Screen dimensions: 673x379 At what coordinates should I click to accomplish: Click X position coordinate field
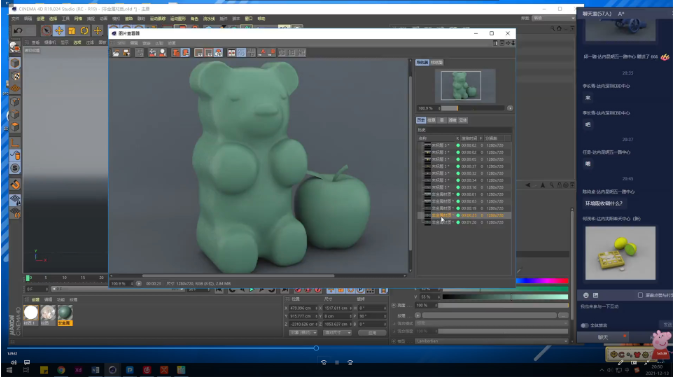pyautogui.click(x=303, y=308)
